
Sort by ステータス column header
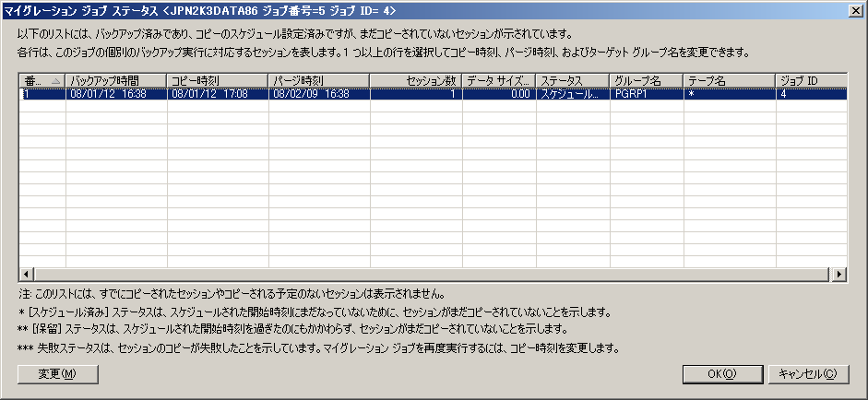[x=572, y=80]
